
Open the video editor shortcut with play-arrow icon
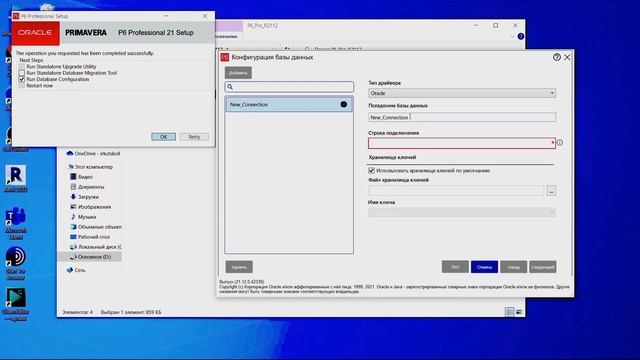[x=16, y=304]
